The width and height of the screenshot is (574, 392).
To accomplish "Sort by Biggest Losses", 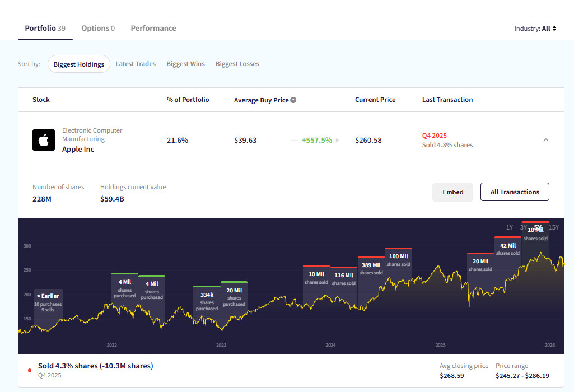I will [237, 64].
